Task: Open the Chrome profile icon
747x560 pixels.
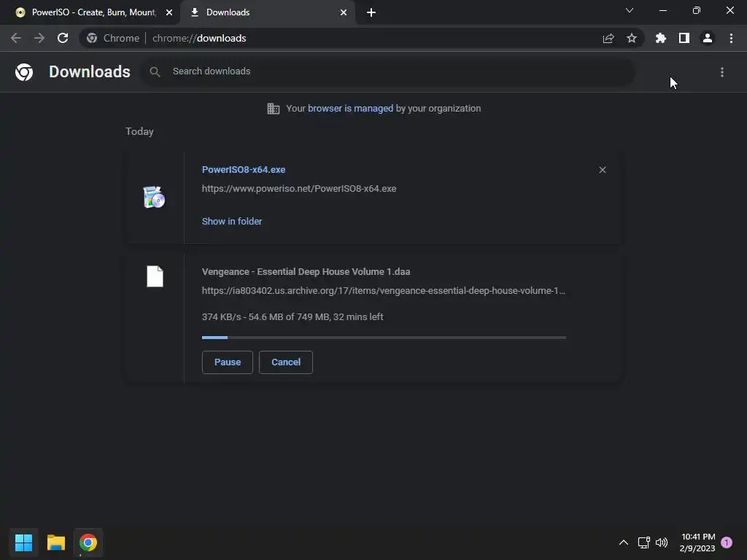Action: [708, 38]
